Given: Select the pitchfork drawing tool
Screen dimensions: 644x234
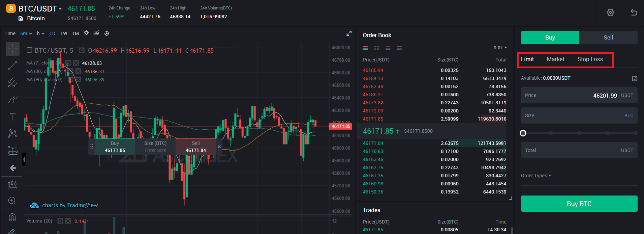Looking at the screenshot, I should coord(12,83).
